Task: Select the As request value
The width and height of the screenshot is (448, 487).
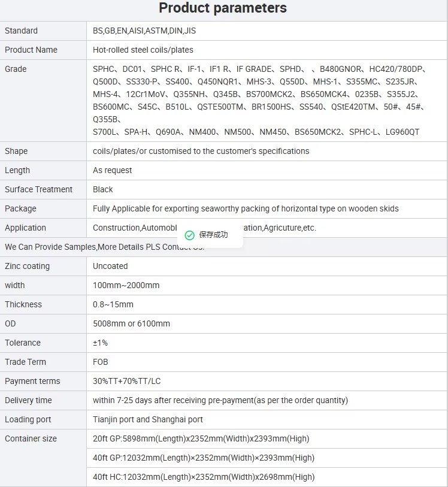Action: (x=113, y=171)
